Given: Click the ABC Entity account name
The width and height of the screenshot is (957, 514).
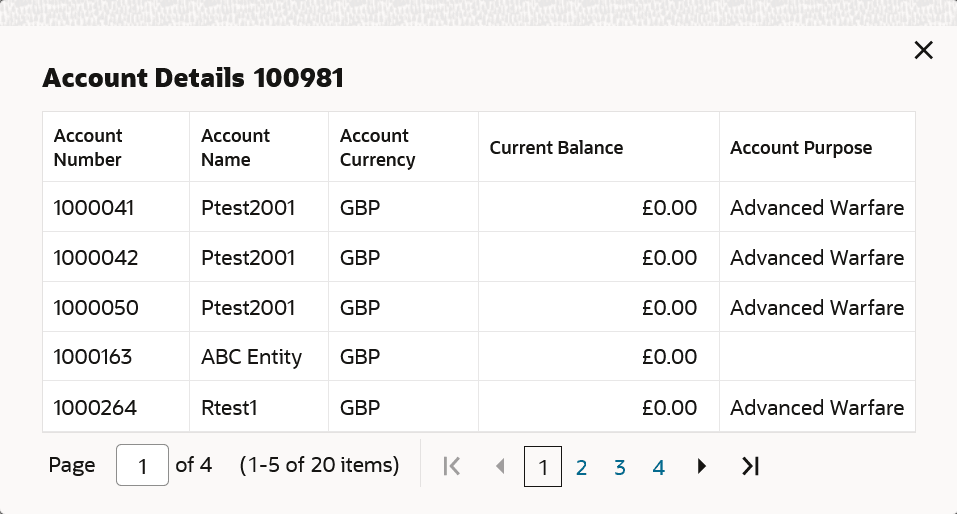Looking at the screenshot, I should [251, 357].
